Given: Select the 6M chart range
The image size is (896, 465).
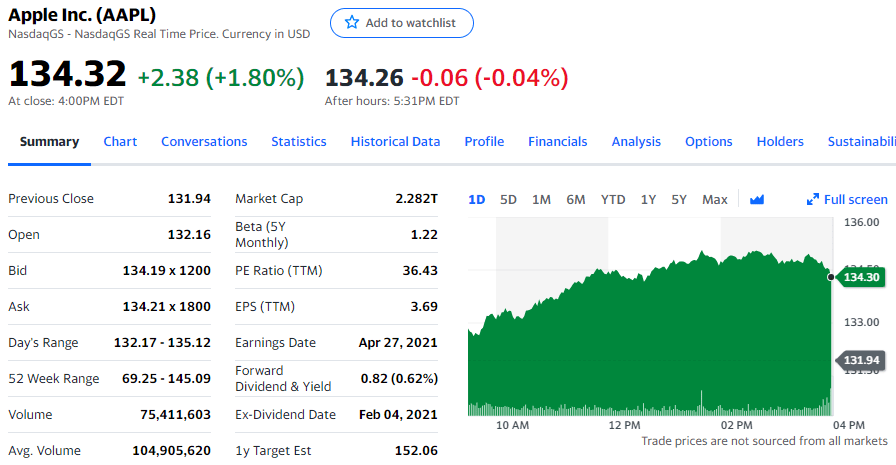Looking at the screenshot, I should [x=575, y=199].
